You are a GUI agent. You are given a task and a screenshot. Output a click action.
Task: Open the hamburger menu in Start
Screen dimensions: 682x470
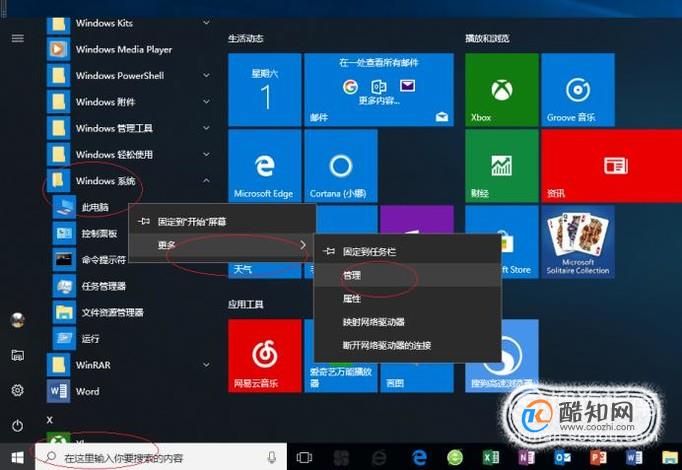pos(18,39)
